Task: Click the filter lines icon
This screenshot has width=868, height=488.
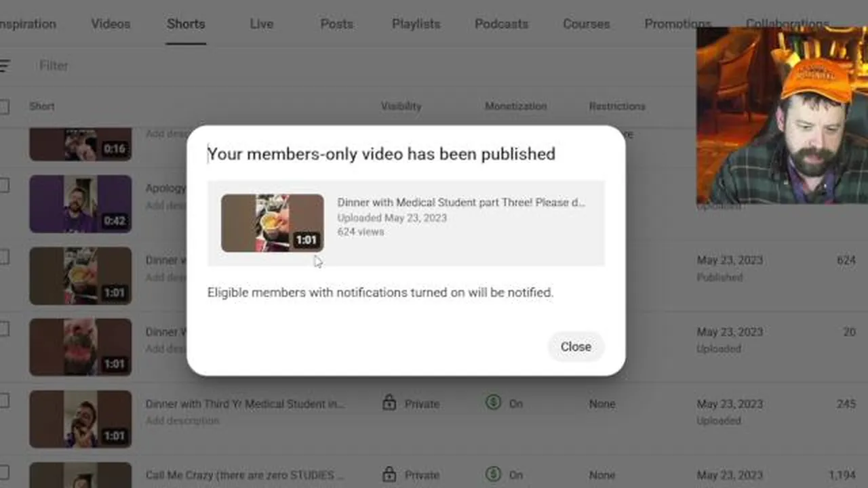Action: (x=4, y=66)
